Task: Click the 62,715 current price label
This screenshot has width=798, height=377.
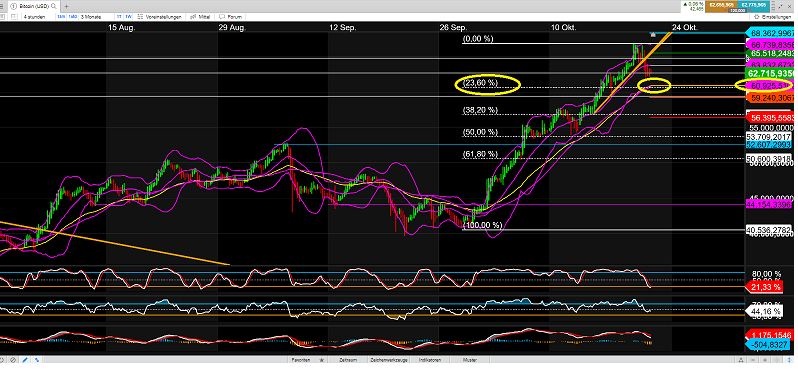Action: pos(770,74)
